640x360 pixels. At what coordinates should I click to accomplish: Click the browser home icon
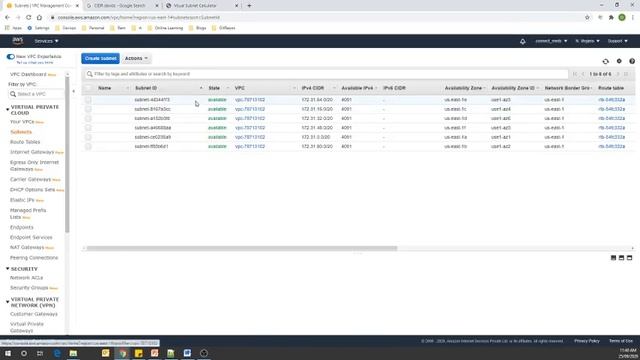[39, 18]
